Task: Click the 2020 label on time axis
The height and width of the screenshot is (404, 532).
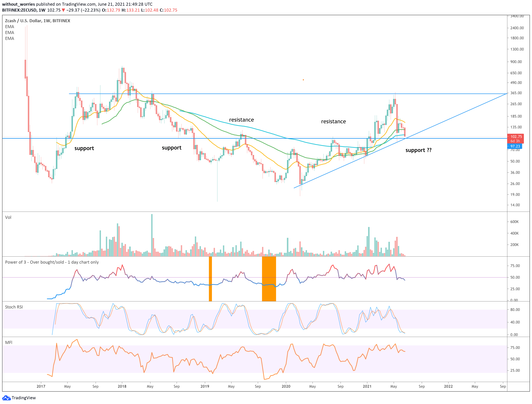Action: [286, 386]
